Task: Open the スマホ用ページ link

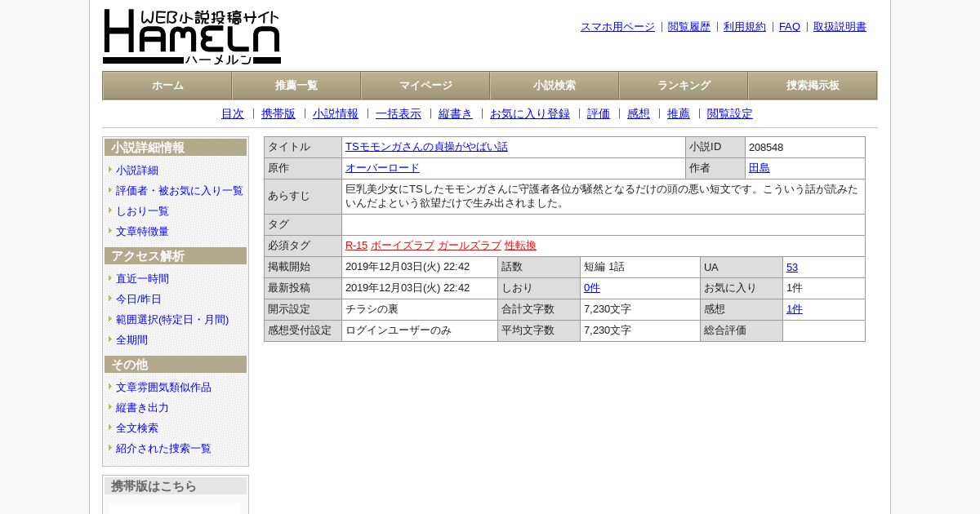Action: pyautogui.click(x=617, y=27)
